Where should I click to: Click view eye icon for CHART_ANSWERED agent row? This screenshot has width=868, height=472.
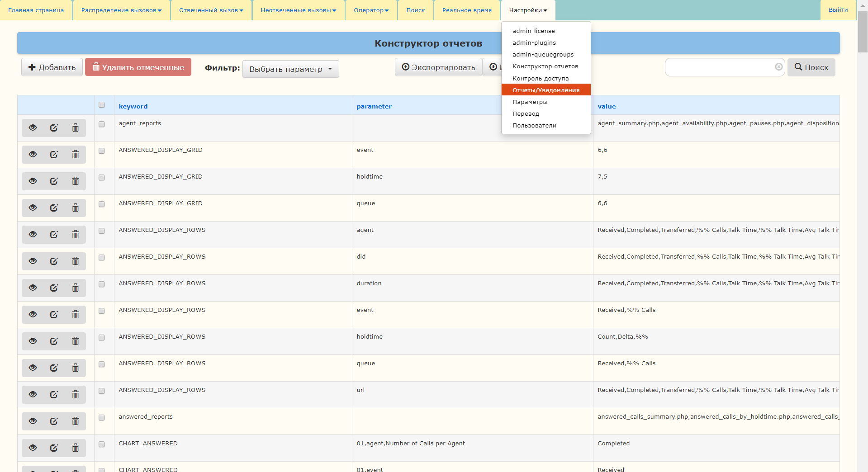33,448
